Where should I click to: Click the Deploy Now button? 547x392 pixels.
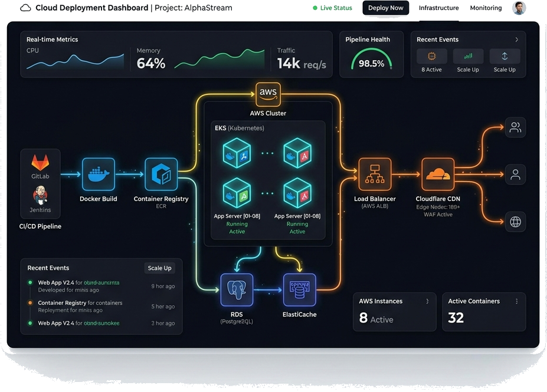coord(385,8)
